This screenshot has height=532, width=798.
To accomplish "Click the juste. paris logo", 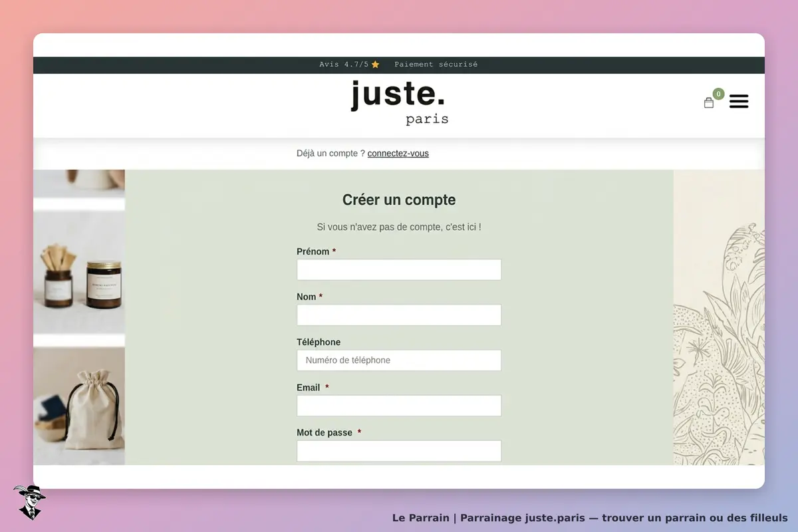I will (399, 103).
